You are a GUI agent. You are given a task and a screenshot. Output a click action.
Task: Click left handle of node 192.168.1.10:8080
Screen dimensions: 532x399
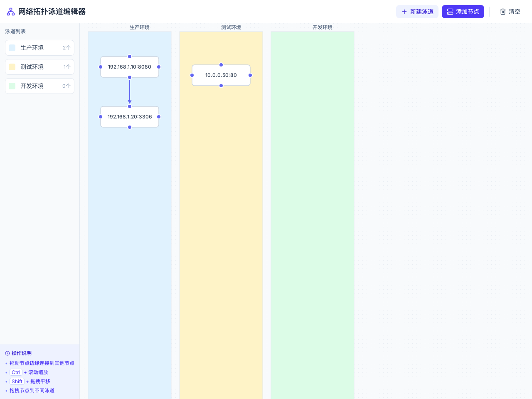click(x=101, y=67)
